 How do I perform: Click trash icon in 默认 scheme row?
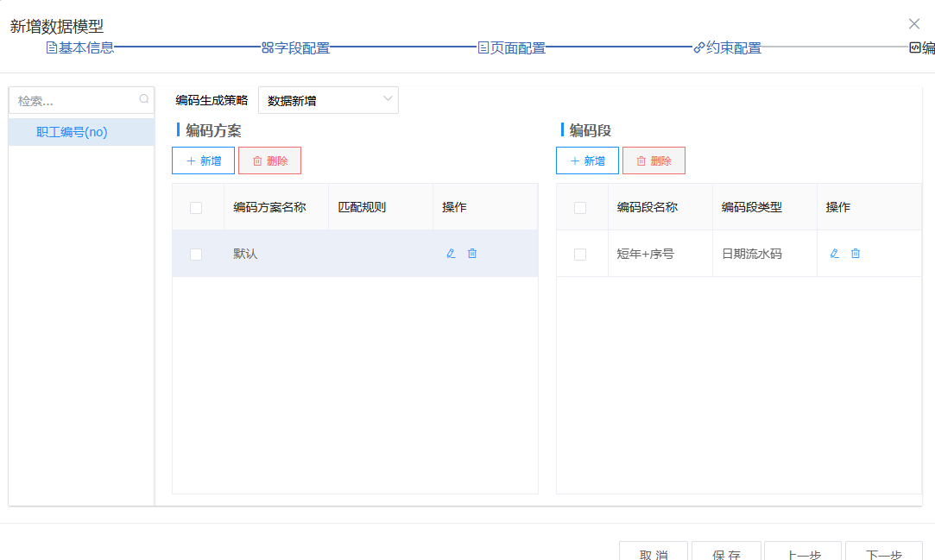[x=472, y=254]
